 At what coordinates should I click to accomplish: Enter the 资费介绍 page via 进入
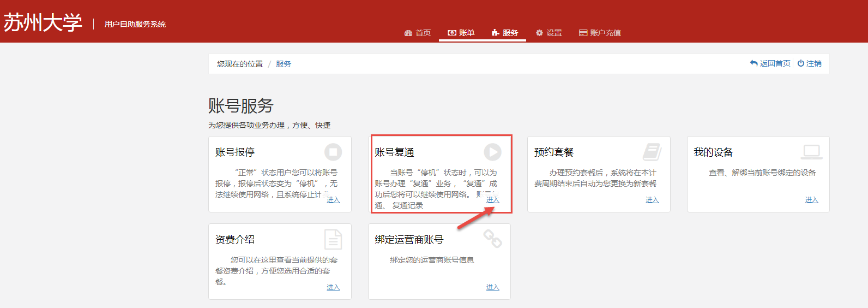pos(333,287)
